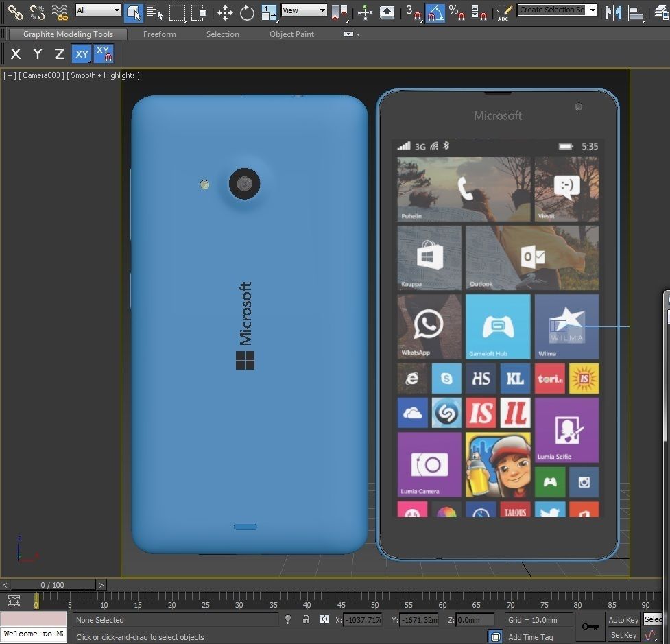Toggle the 3D Snaps button
Viewport: 670px width, 644px height.
pos(413,13)
